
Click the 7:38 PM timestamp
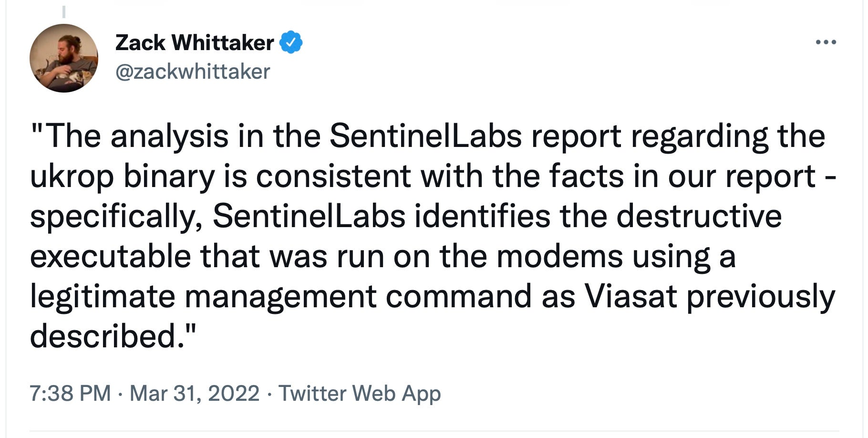coord(70,394)
